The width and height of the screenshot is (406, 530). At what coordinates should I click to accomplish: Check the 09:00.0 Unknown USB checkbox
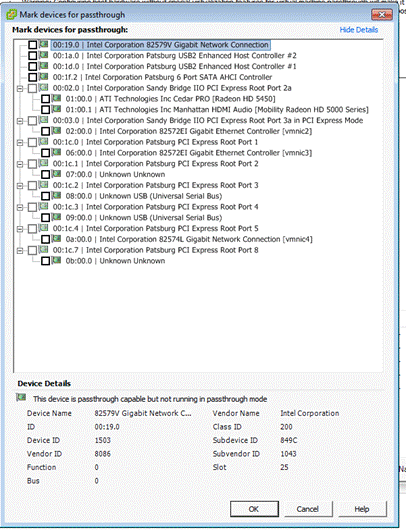[x=46, y=218]
